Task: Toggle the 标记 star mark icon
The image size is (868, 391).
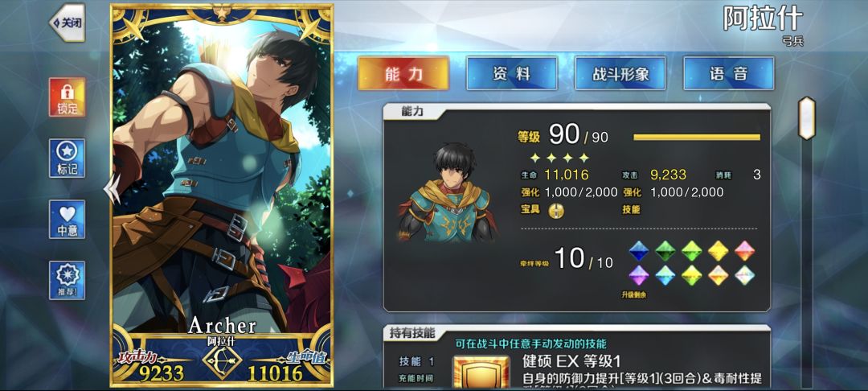Action: (x=67, y=158)
